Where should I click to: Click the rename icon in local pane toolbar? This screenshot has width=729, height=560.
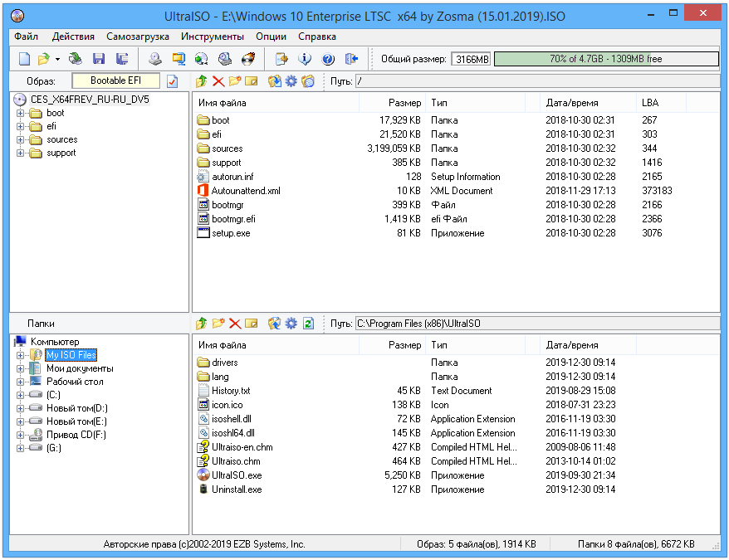click(251, 324)
